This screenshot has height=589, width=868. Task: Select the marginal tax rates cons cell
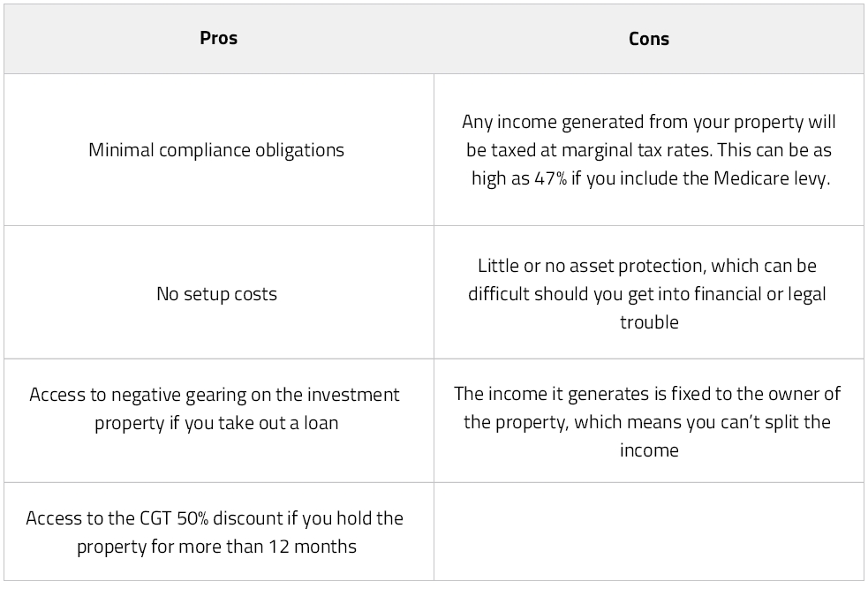point(649,150)
